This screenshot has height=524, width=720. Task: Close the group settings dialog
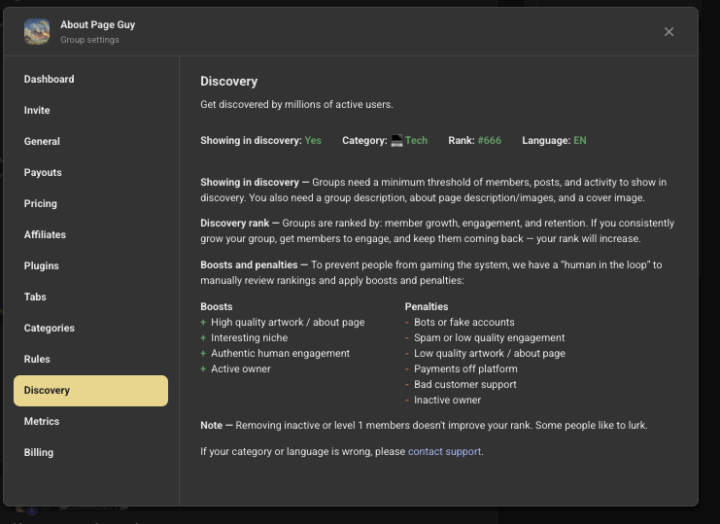click(x=669, y=32)
